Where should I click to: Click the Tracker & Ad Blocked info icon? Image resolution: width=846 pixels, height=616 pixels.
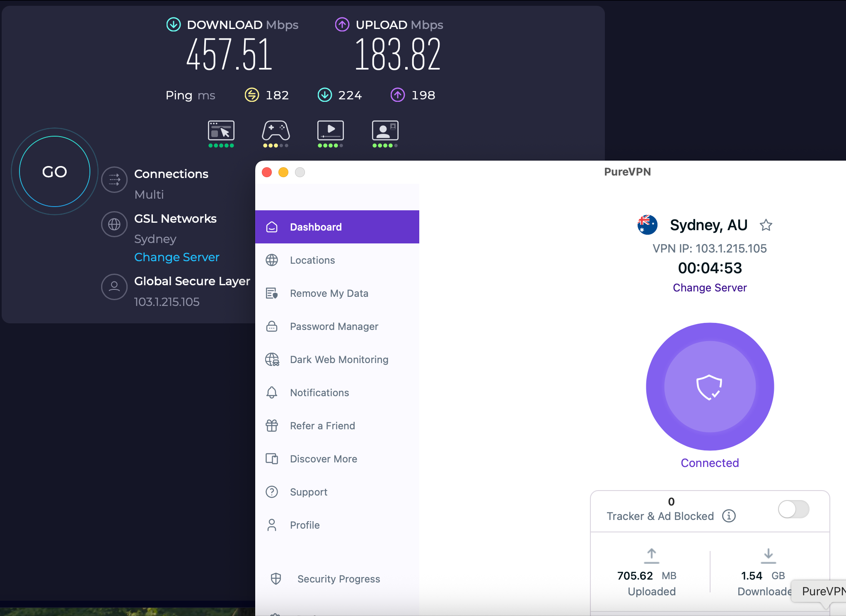tap(729, 516)
